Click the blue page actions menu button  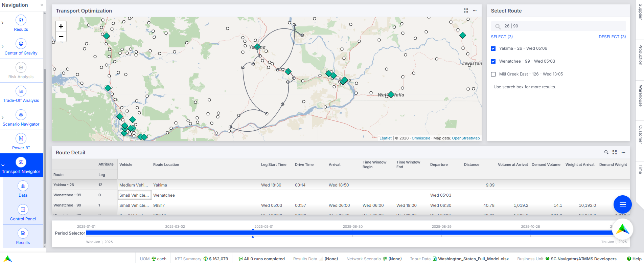[623, 204]
